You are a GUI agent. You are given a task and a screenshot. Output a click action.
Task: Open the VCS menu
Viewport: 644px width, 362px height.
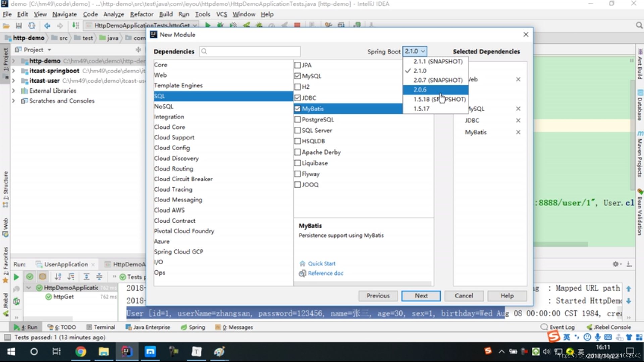click(x=221, y=14)
